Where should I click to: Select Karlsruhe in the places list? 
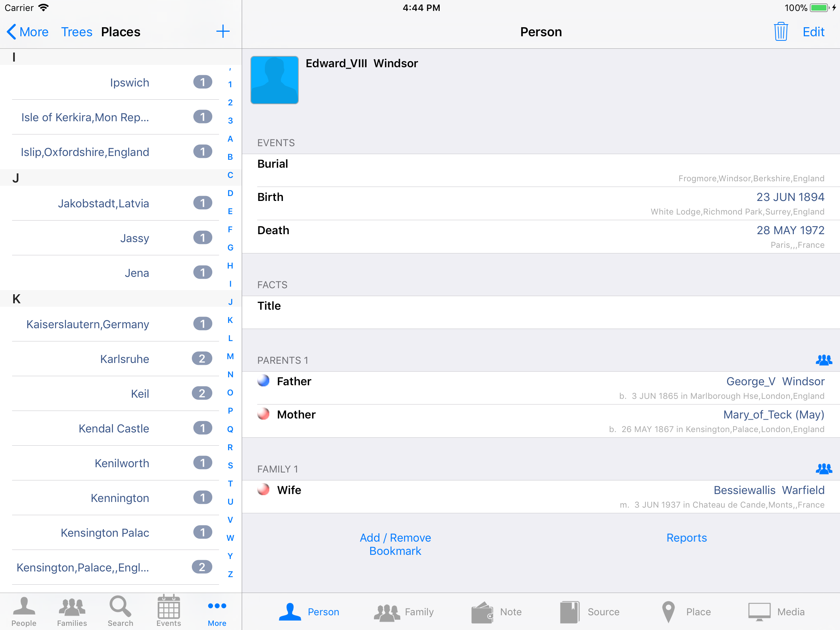pos(125,359)
